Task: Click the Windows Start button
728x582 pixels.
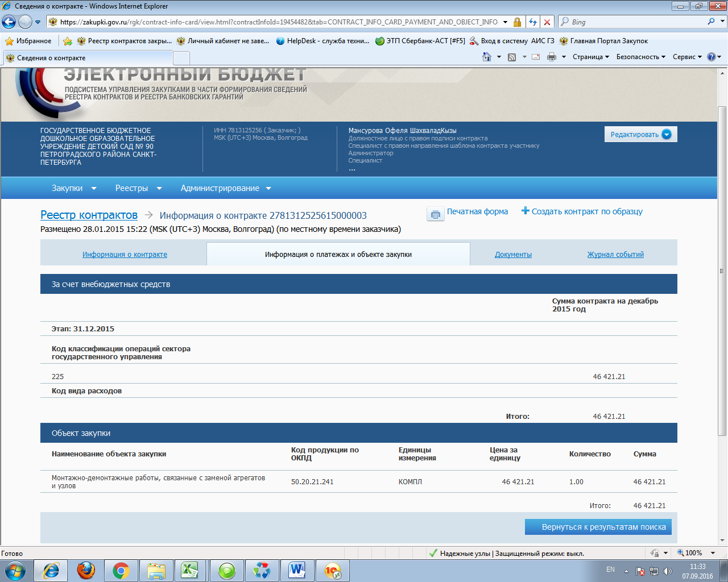Action: [x=15, y=570]
